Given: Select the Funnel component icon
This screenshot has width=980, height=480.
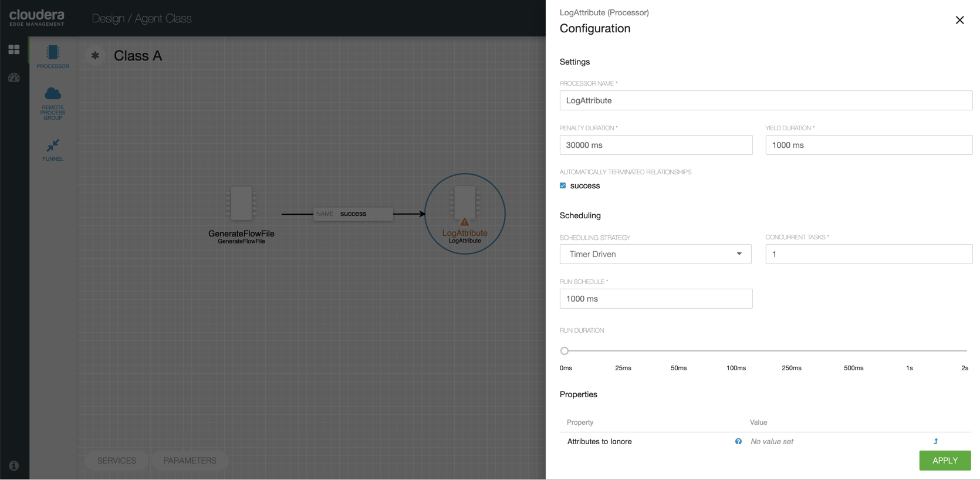Looking at the screenshot, I should point(53,148).
